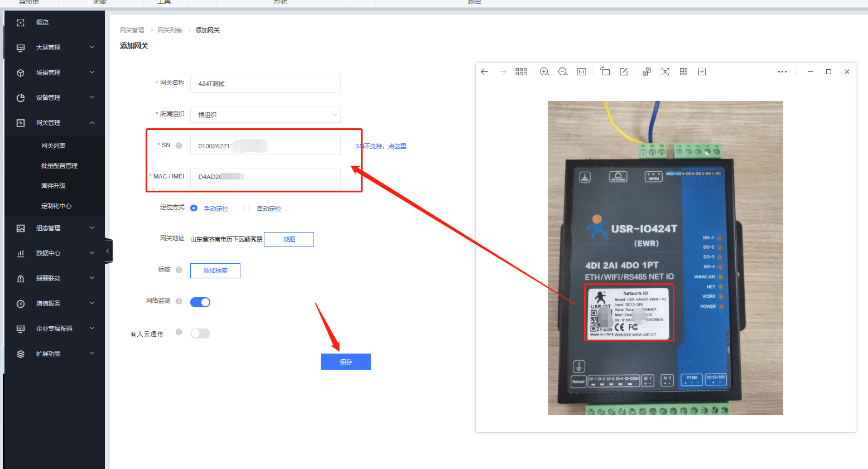Click the 网关管理 breadcrumb
The width and height of the screenshot is (868, 469).
click(132, 30)
